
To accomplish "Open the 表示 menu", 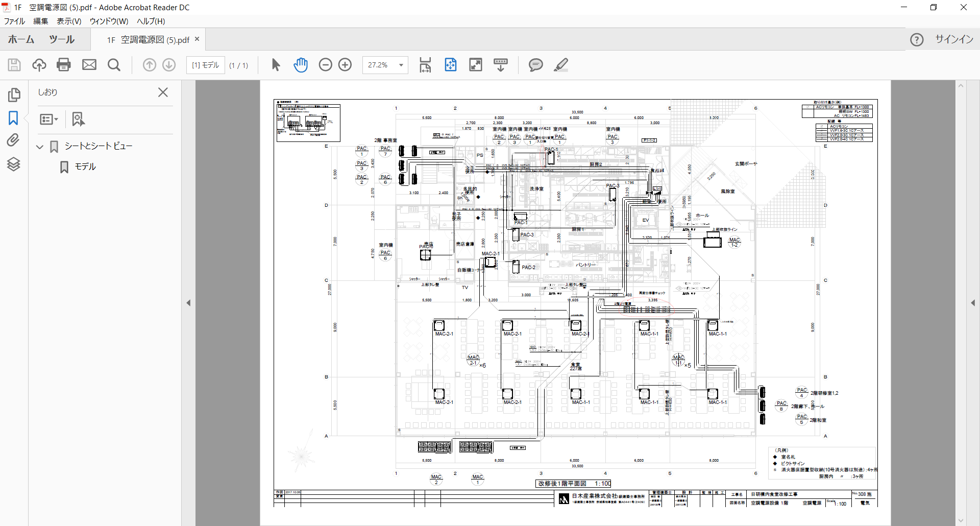I will point(69,21).
